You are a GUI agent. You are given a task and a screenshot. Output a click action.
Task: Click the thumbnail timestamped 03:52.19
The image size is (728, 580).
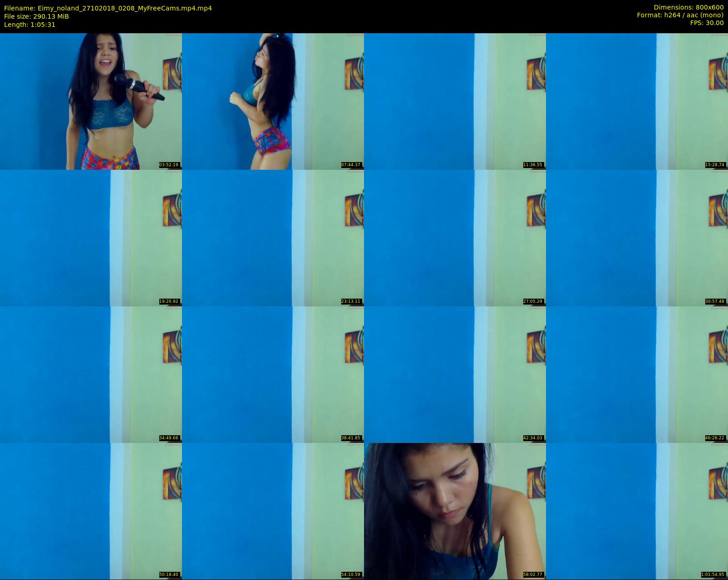coord(91,101)
